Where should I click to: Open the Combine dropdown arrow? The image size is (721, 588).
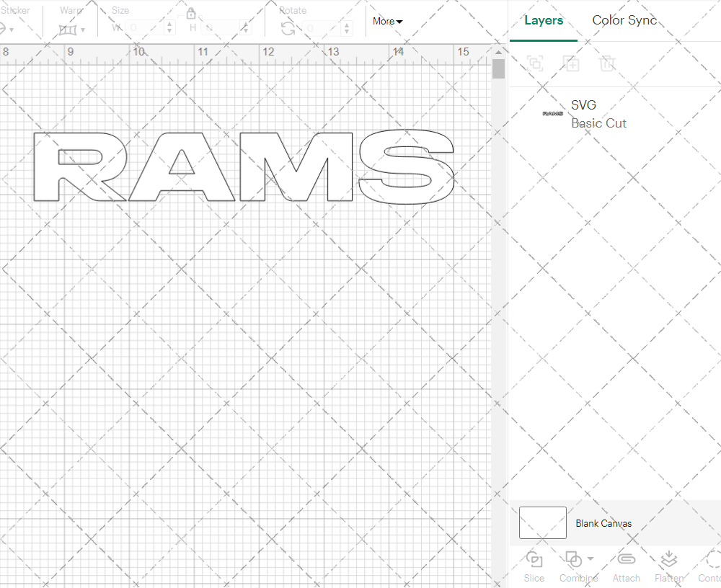click(590, 559)
